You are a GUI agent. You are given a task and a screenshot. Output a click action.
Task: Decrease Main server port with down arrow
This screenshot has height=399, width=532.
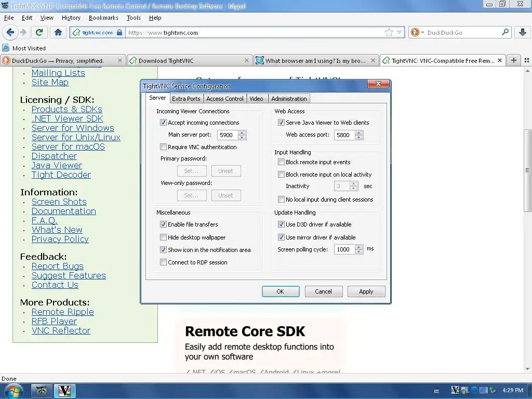click(x=242, y=137)
